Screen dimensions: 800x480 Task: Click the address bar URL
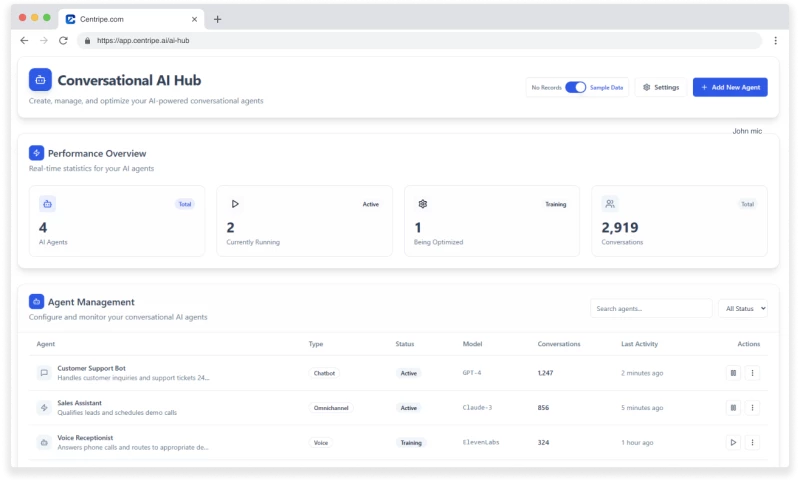(x=143, y=40)
